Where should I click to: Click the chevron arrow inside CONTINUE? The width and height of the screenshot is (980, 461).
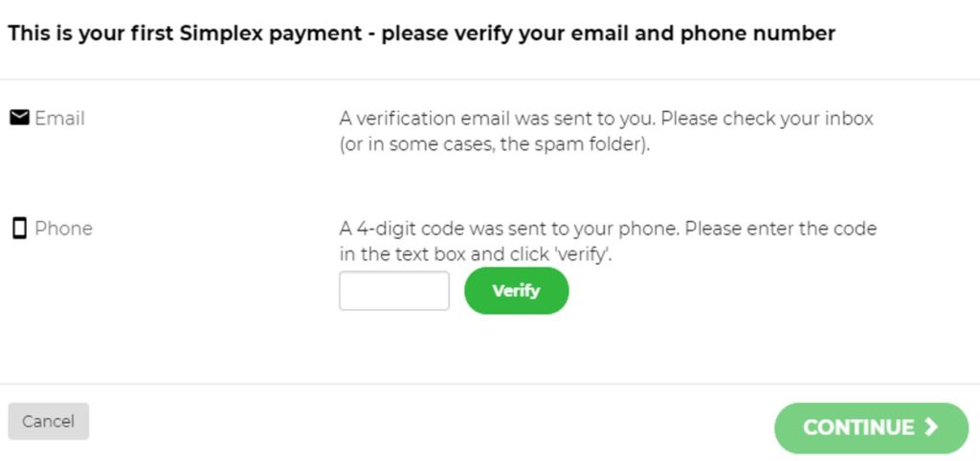(931, 428)
